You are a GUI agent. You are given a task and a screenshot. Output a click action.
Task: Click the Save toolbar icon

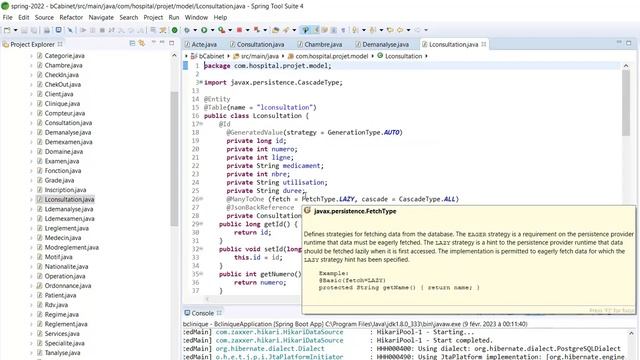pyautogui.click(x=24, y=30)
